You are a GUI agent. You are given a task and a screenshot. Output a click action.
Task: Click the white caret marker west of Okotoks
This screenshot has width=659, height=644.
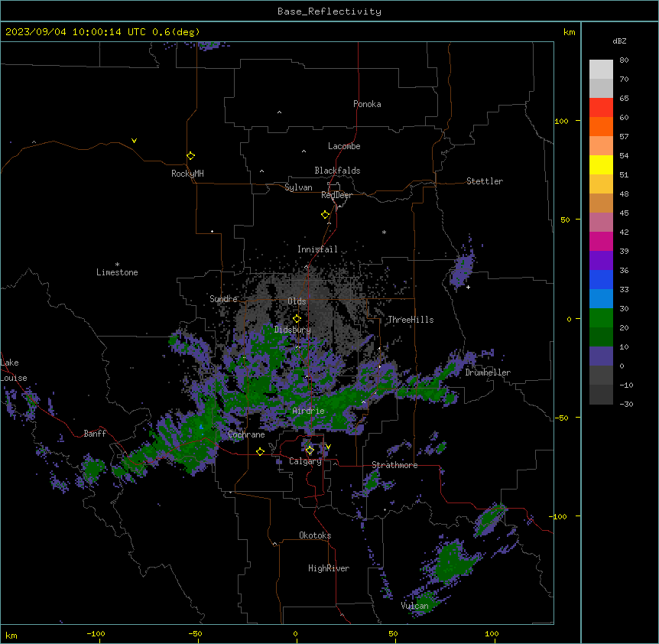(274, 544)
